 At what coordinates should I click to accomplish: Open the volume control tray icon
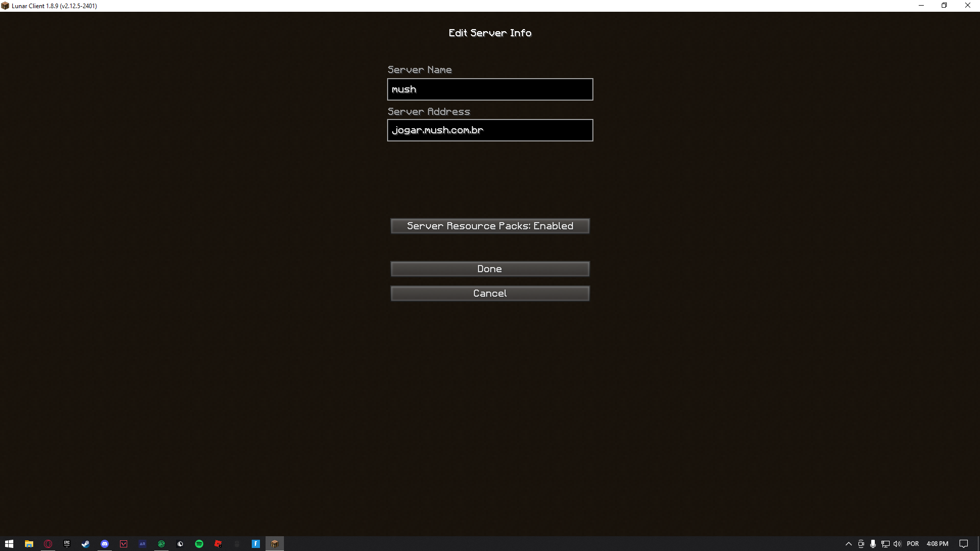click(897, 544)
